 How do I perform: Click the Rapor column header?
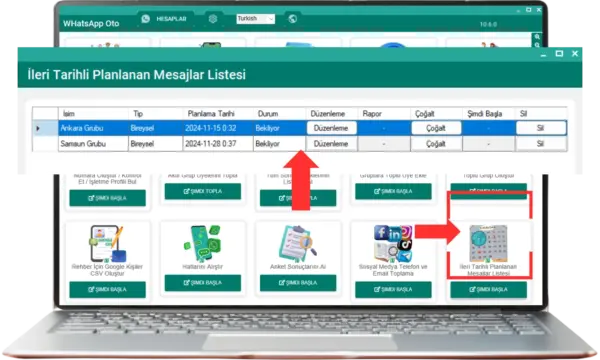384,114
